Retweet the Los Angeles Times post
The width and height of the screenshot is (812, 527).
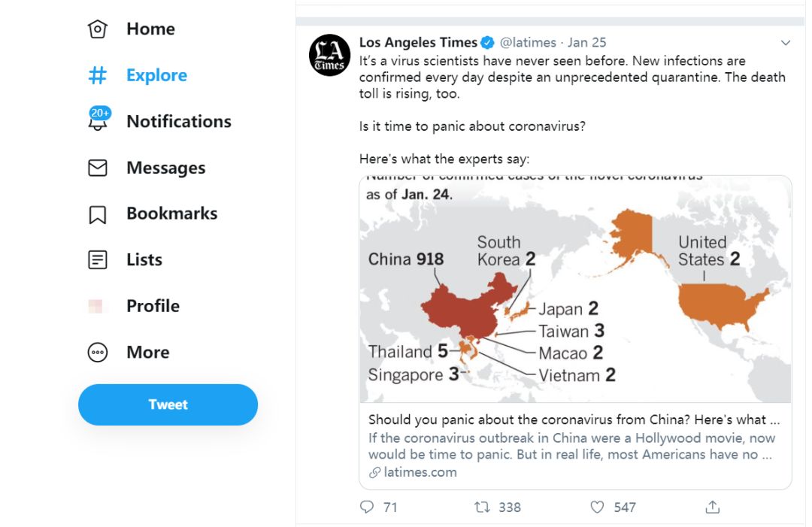pyautogui.click(x=482, y=507)
